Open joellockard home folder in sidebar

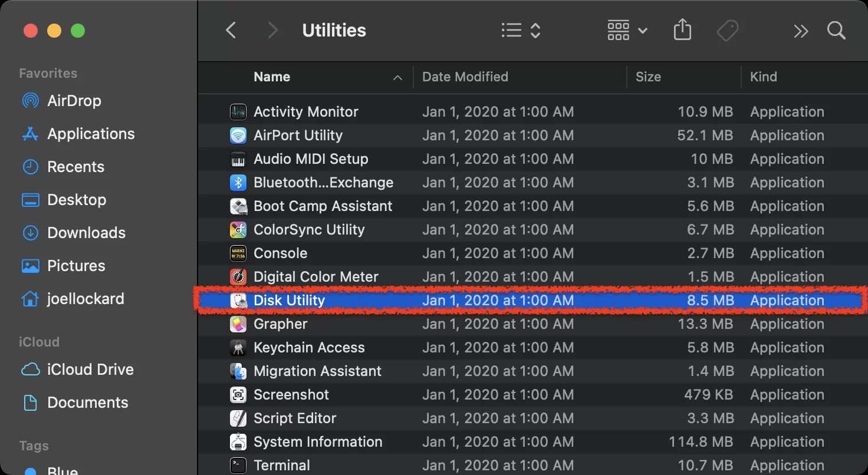[73, 299]
